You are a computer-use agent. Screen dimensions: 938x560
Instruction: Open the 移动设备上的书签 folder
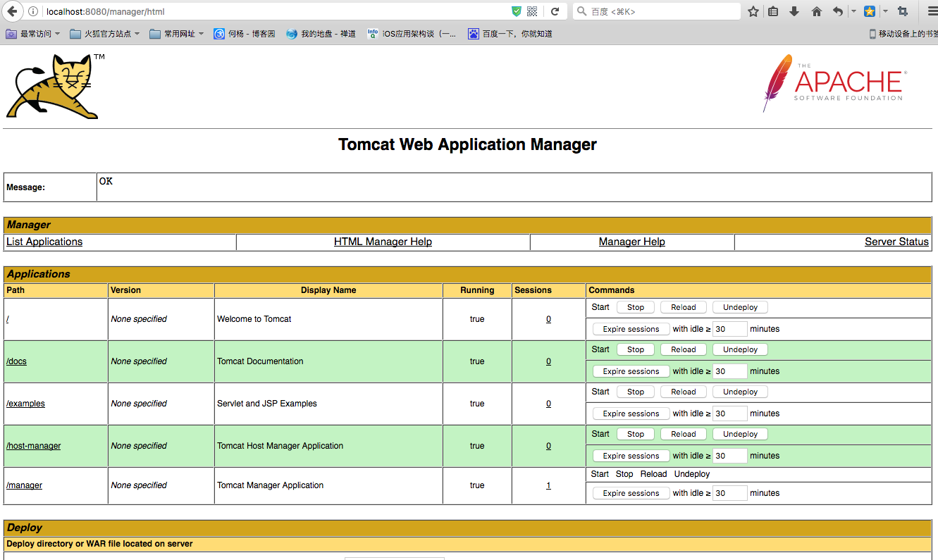coord(903,34)
